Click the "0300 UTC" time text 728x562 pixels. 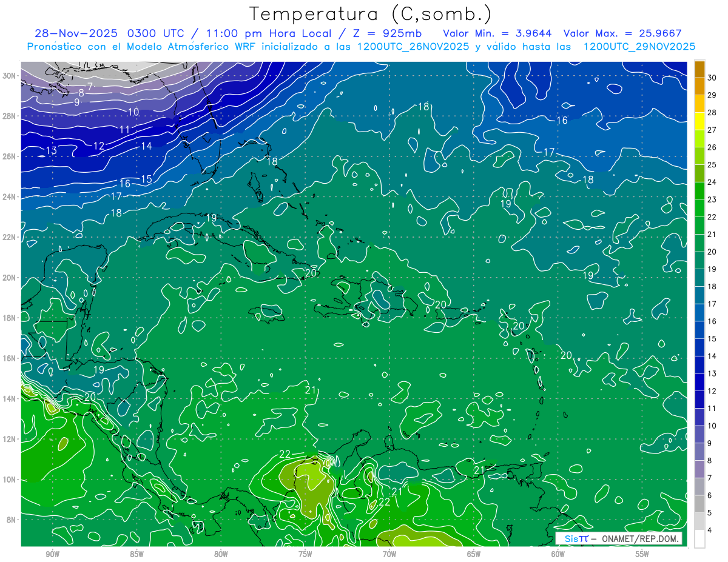(155, 33)
